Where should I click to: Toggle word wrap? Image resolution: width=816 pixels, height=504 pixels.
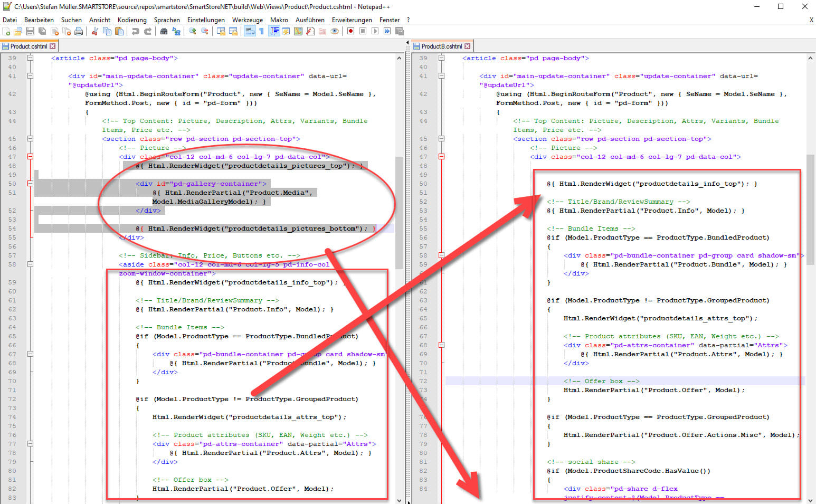249,31
